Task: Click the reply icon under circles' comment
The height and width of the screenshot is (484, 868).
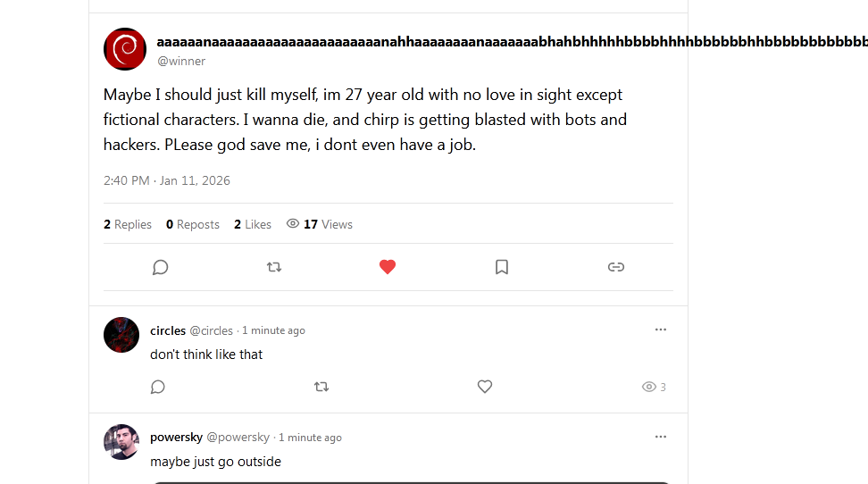Action: point(158,387)
